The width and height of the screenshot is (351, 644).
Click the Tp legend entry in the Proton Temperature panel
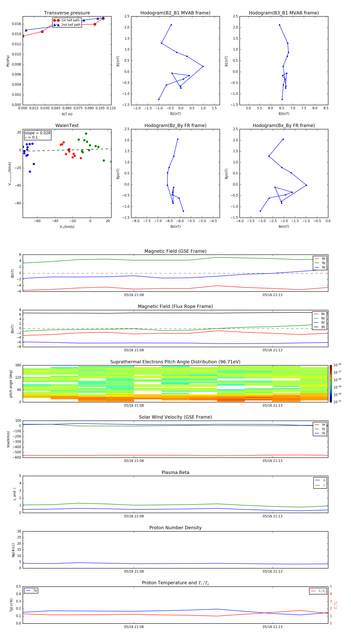(31, 591)
